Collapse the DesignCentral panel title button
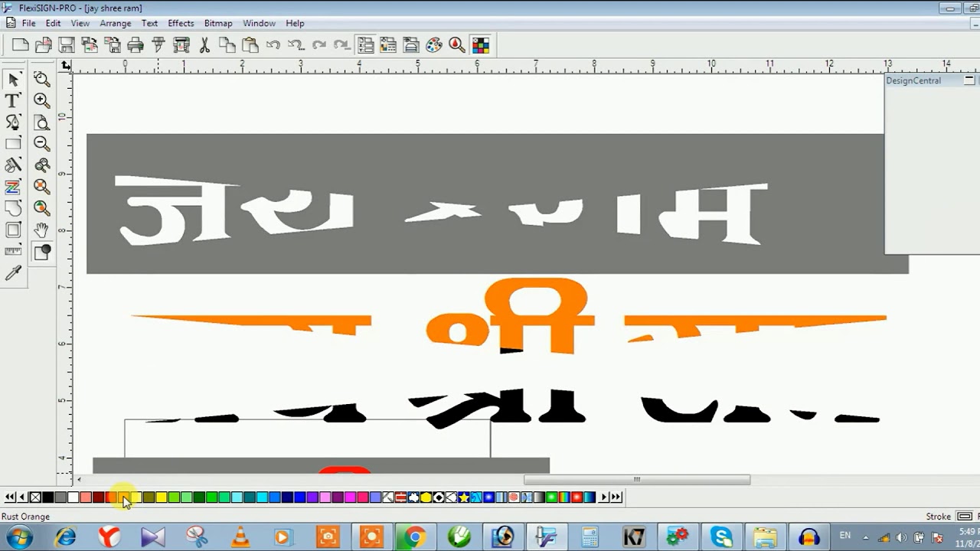 pyautogui.click(x=969, y=80)
